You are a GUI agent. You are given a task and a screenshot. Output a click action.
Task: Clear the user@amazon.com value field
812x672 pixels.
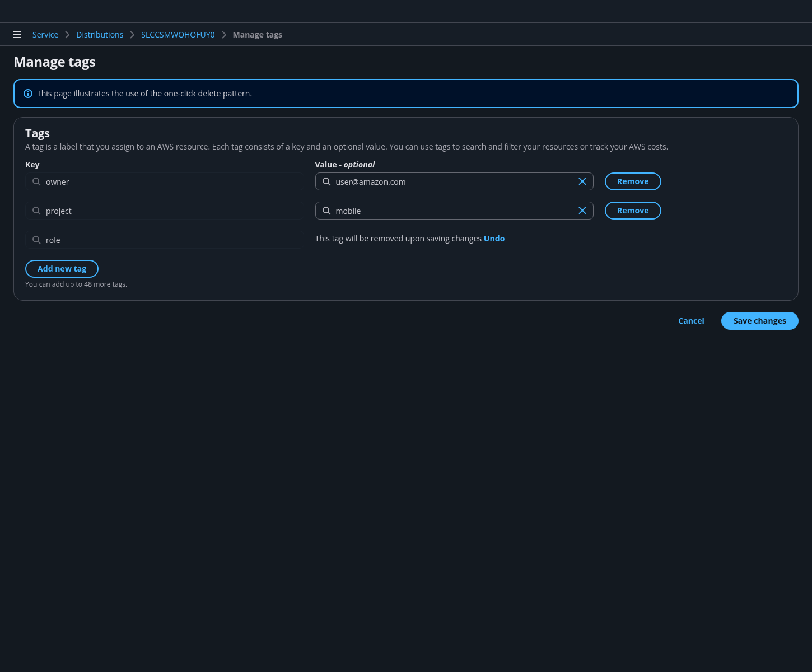pyautogui.click(x=582, y=181)
